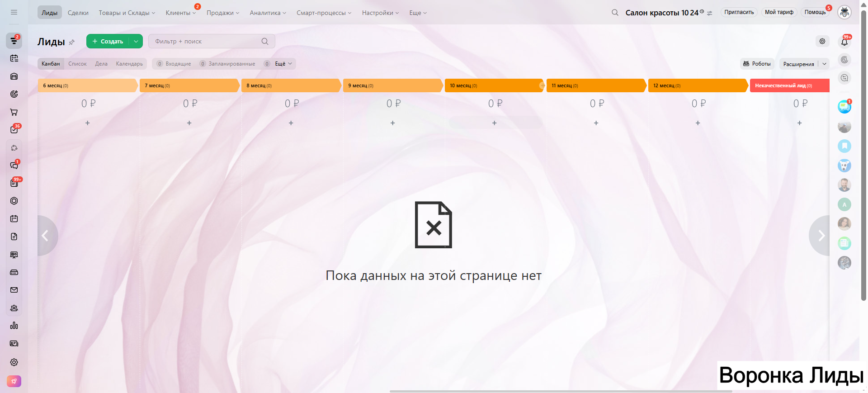This screenshot has height=393, width=868.
Task: Expand the Еще top menu
Action: point(418,13)
